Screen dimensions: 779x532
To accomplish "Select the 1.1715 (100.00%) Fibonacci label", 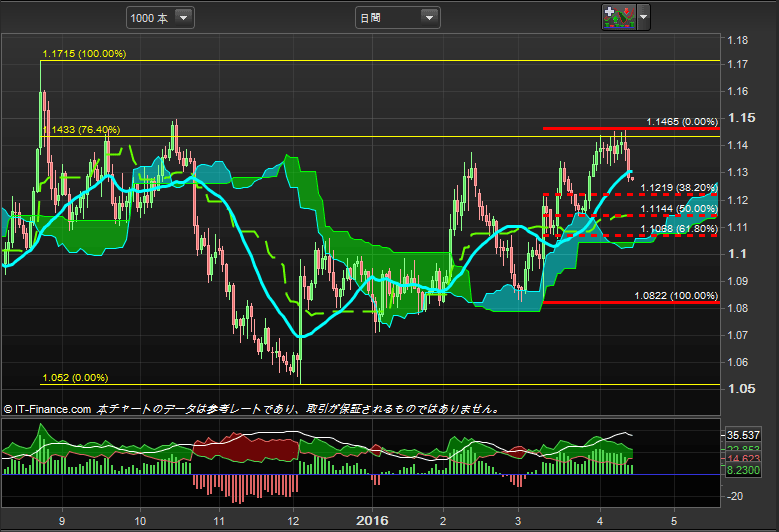I will click(84, 54).
